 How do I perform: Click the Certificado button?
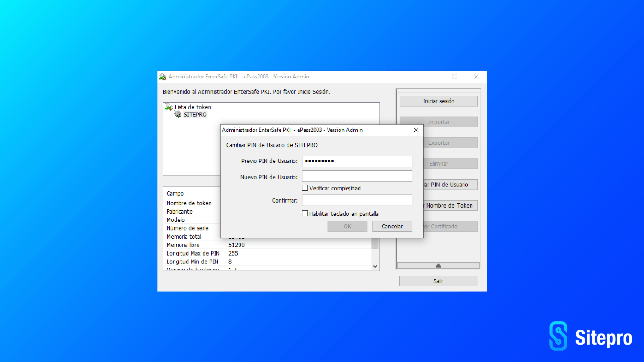451,226
